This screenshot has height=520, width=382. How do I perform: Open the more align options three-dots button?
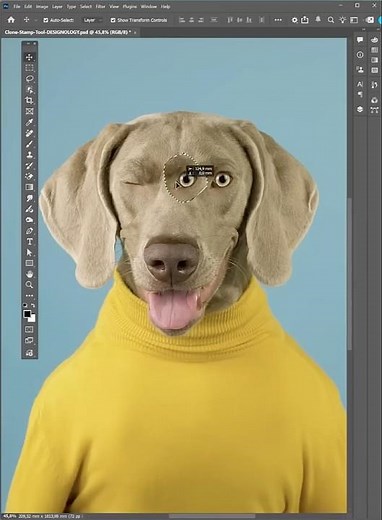pyautogui.click(x=278, y=20)
